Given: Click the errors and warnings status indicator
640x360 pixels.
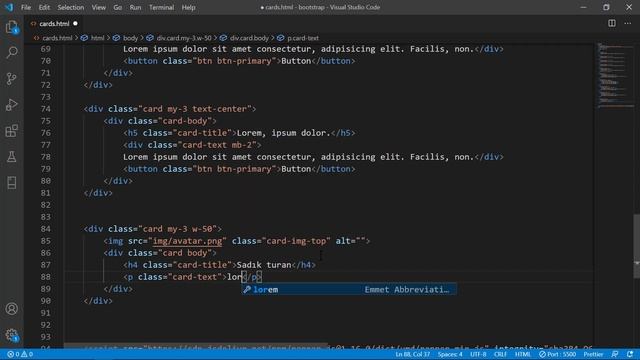Looking at the screenshot, I should coord(20,354).
